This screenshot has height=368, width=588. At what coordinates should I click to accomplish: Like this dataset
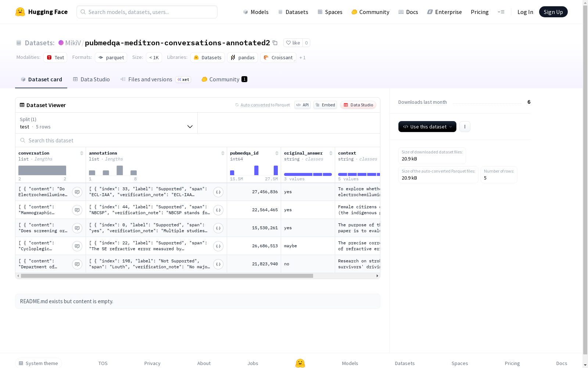pyautogui.click(x=293, y=43)
